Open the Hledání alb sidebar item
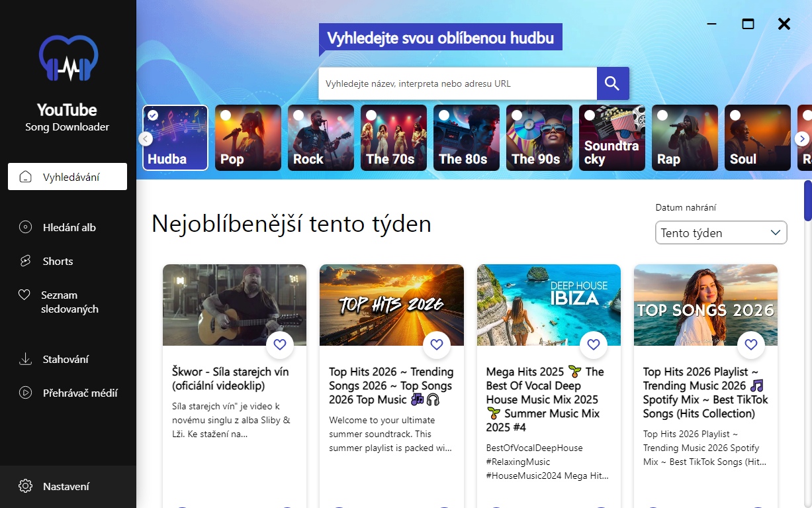812x508 pixels. coord(69,227)
